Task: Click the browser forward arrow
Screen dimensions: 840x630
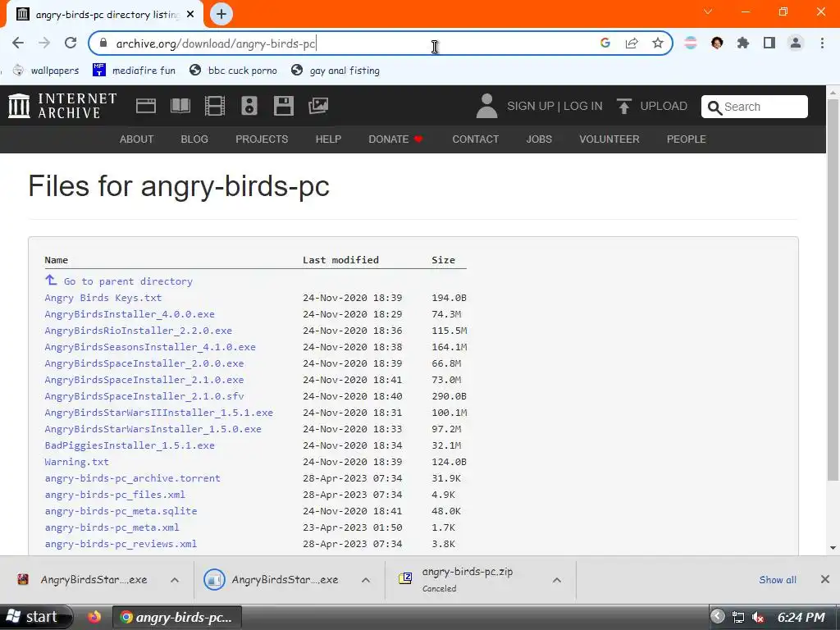Action: [x=44, y=43]
